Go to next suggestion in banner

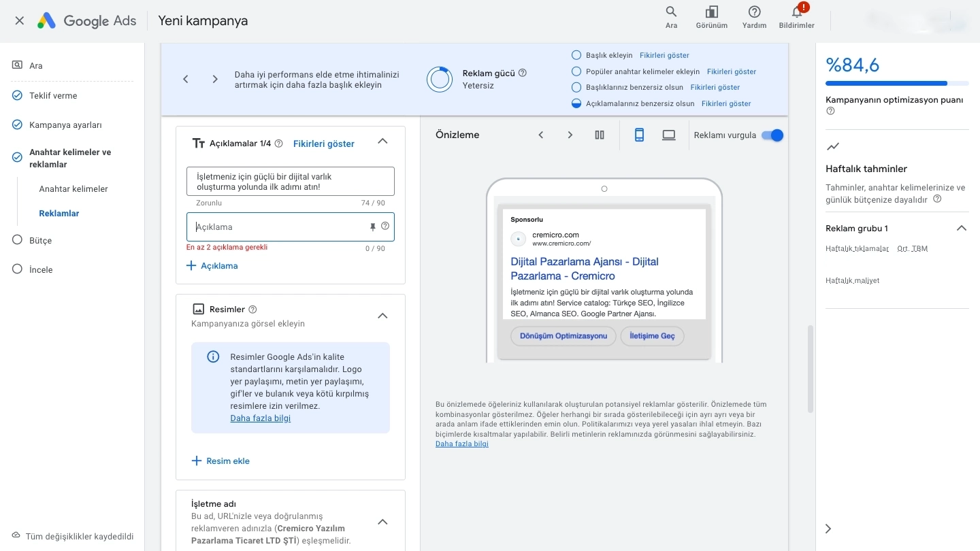pos(215,79)
